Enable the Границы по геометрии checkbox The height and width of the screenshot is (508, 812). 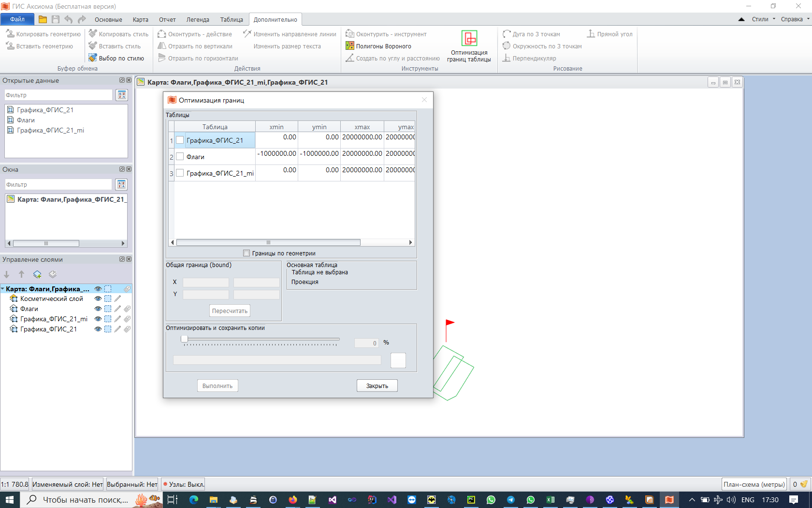246,253
